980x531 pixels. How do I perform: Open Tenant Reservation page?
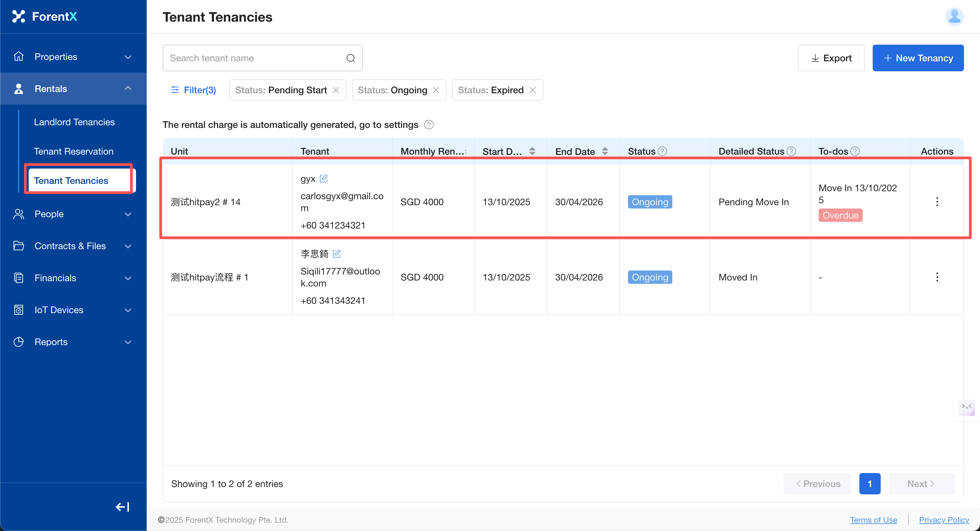73,151
